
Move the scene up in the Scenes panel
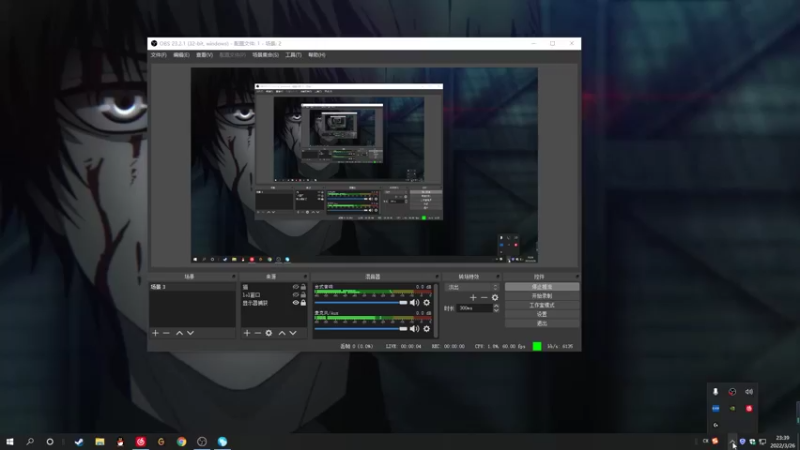[179, 333]
